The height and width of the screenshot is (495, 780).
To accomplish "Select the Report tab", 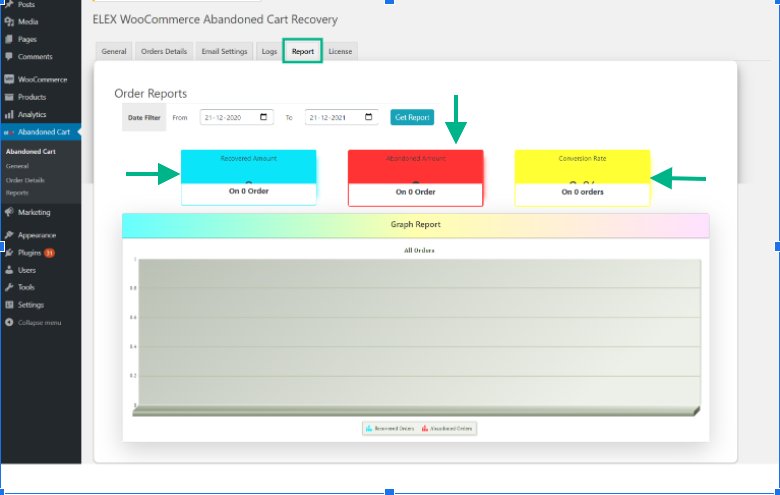I will click(302, 51).
